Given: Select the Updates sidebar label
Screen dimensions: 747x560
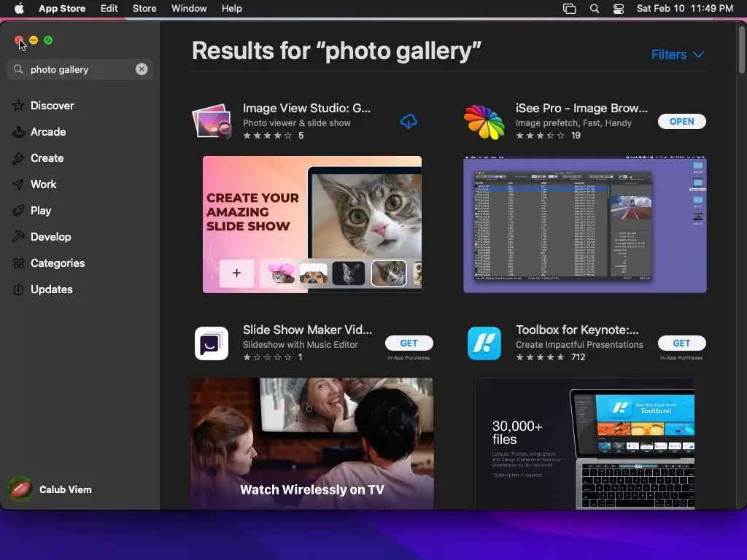Looking at the screenshot, I should (x=52, y=289).
